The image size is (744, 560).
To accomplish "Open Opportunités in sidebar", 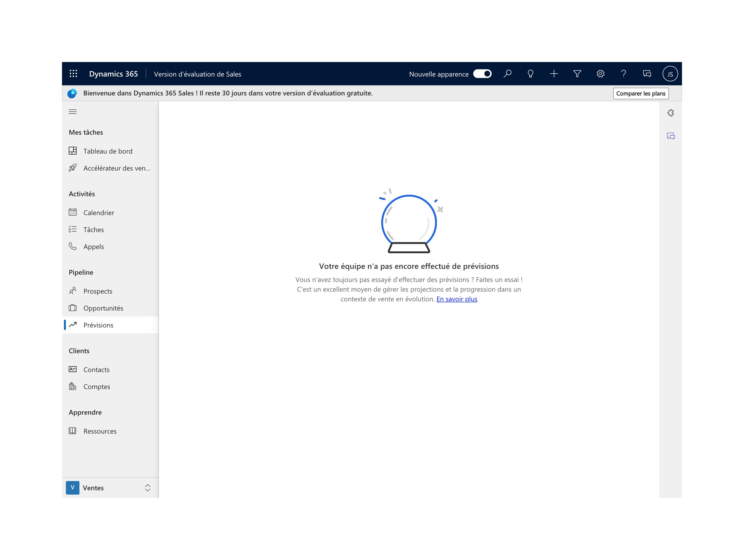I will tap(110, 308).
